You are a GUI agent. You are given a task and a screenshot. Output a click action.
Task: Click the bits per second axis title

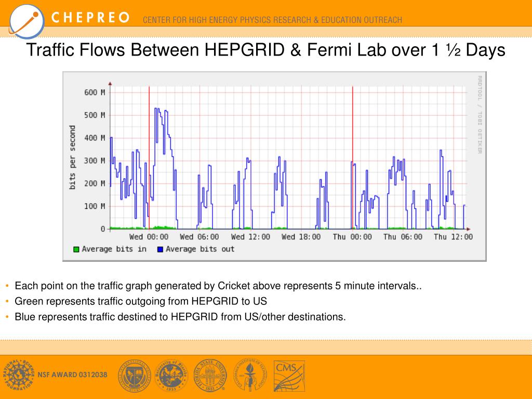click(x=72, y=157)
